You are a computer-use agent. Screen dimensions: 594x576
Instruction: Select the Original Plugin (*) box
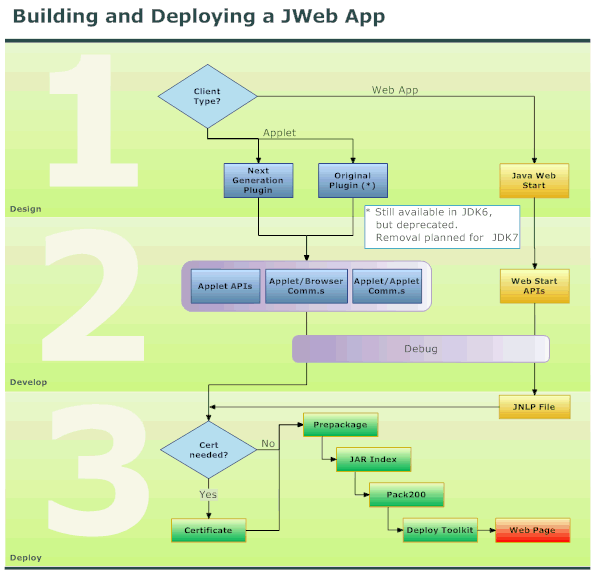(x=353, y=180)
